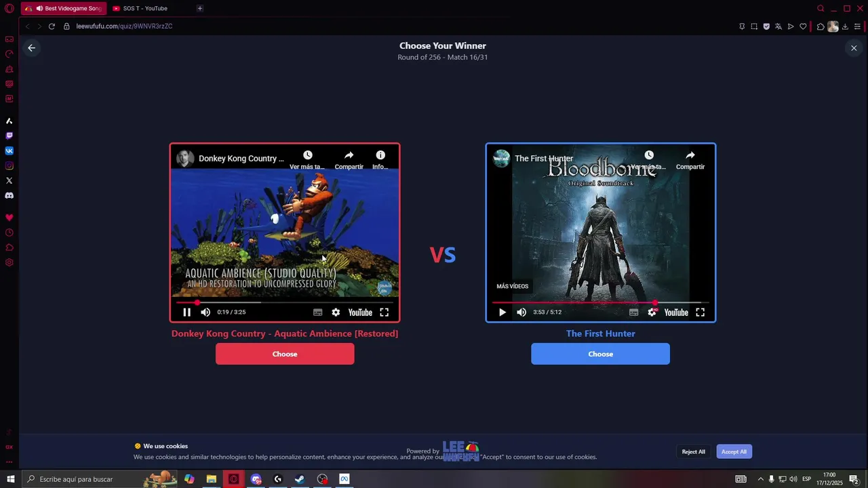868x488 pixels.
Task: Choose The First Hunter as winner
Action: click(600, 354)
